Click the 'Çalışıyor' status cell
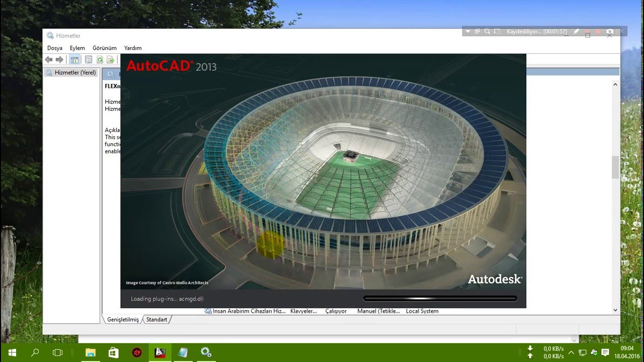 336,311
